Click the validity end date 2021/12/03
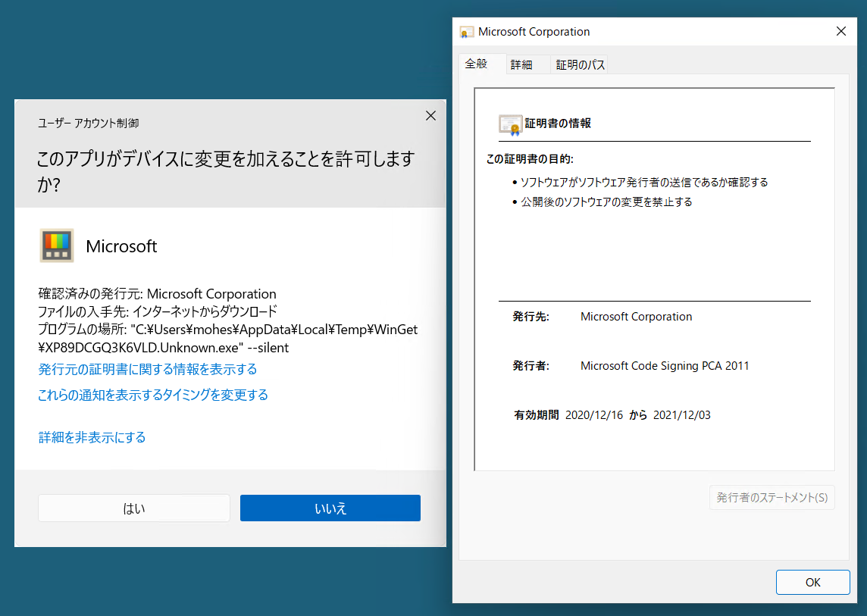Image resolution: width=867 pixels, height=616 pixels. pyautogui.click(x=682, y=414)
